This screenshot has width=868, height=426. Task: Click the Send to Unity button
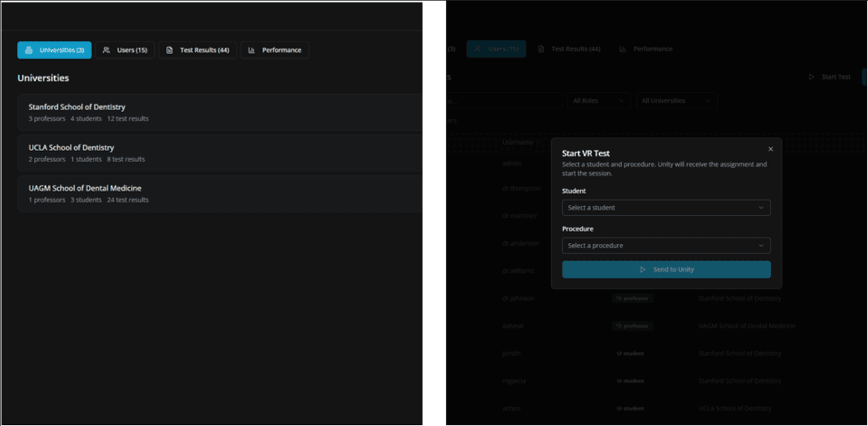click(x=666, y=270)
